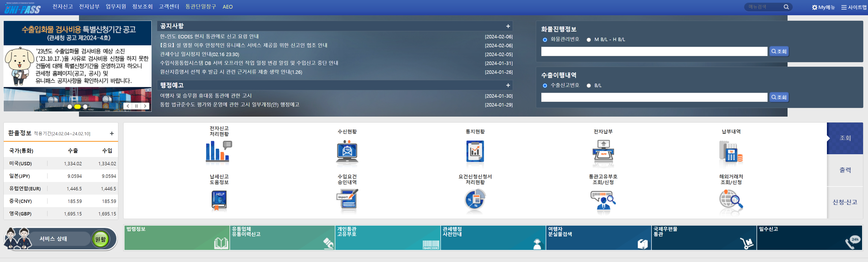This screenshot has width=868, height=262.
Task: Open the 납세신고 도움정보 help book icon
Action: (x=219, y=200)
